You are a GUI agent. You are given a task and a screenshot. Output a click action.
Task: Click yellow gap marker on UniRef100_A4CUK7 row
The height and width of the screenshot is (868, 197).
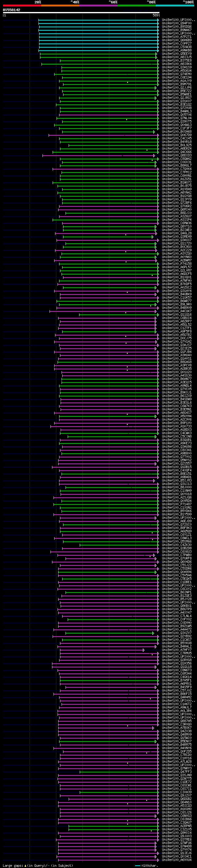126,312
